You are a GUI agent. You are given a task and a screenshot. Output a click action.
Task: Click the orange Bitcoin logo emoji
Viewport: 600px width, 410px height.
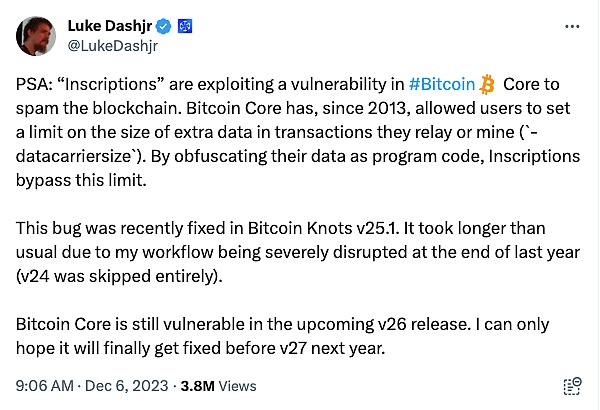(488, 83)
